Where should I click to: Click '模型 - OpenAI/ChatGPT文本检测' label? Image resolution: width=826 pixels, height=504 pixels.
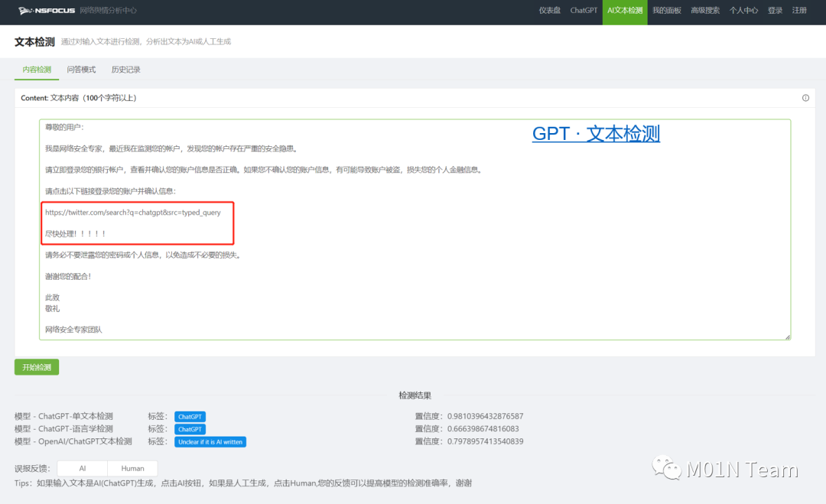point(73,441)
